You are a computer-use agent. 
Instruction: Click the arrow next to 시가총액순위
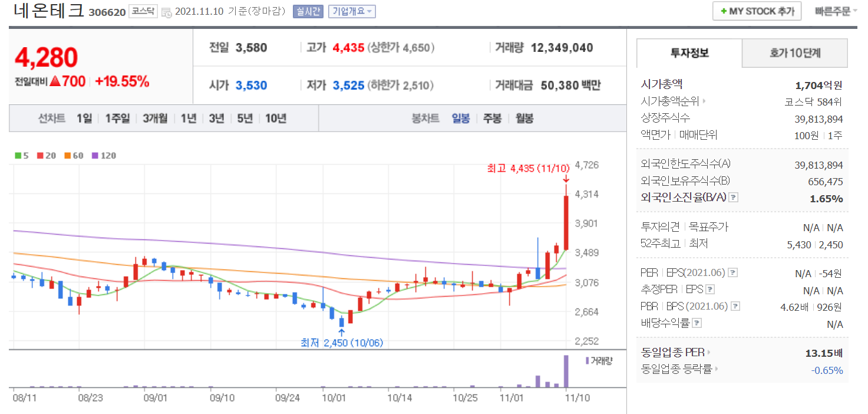point(704,101)
